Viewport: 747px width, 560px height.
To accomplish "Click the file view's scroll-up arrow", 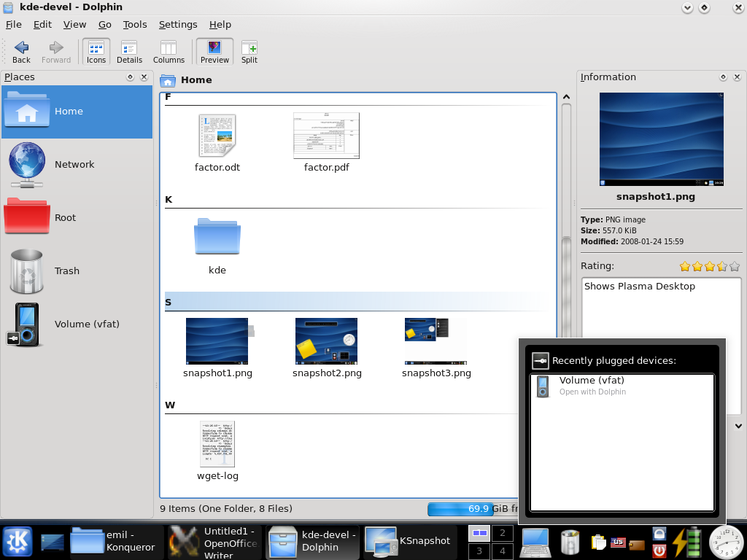I will [566, 97].
